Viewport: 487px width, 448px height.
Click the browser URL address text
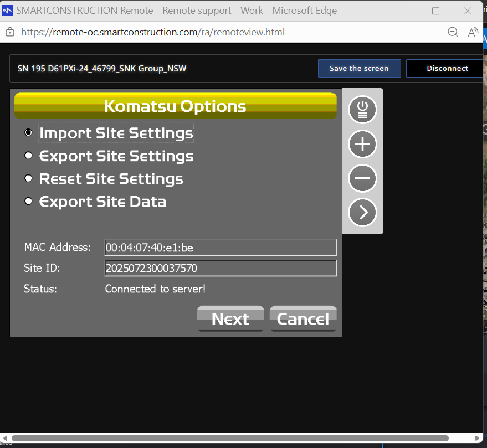(153, 32)
